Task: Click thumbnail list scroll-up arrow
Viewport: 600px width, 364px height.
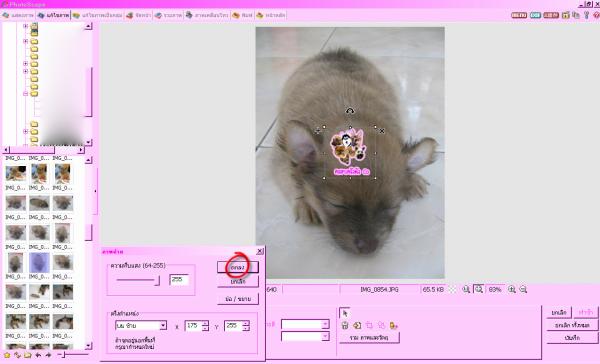Action: click(x=88, y=160)
